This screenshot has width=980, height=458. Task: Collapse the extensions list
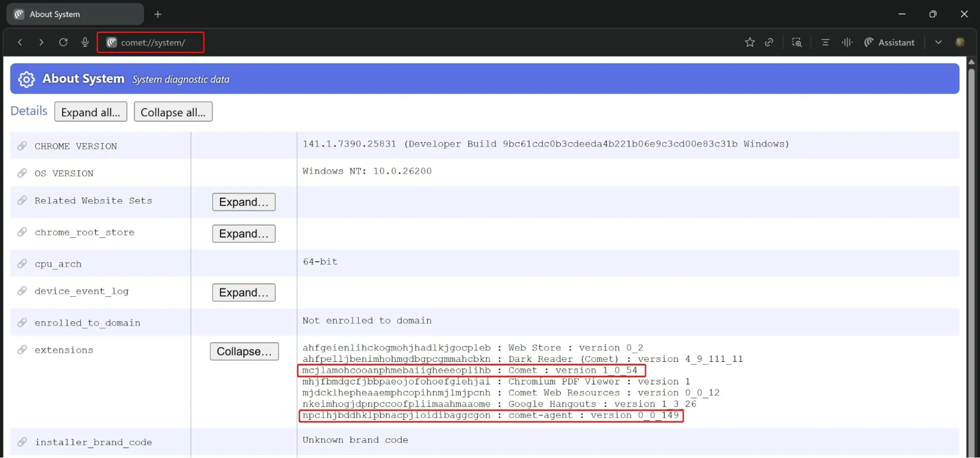244,352
